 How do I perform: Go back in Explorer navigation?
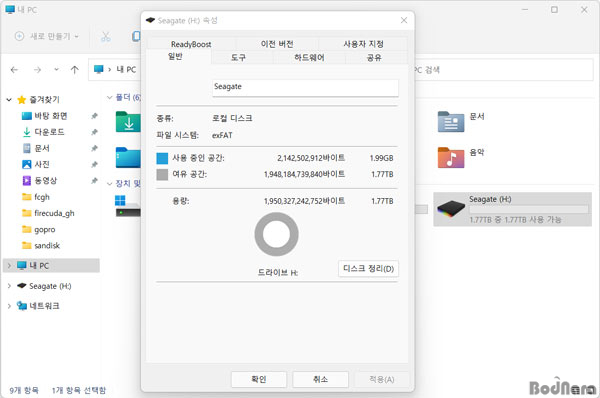[x=14, y=70]
